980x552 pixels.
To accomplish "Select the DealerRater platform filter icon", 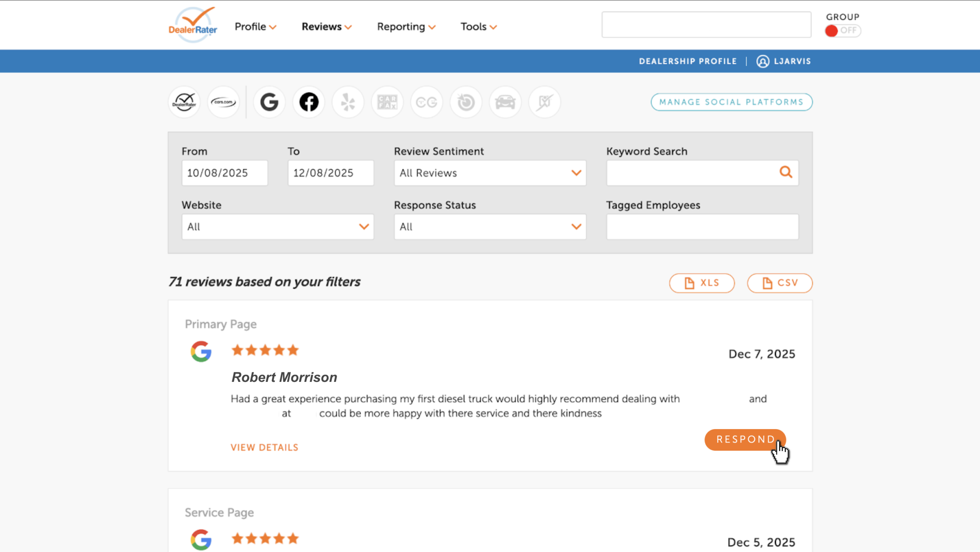I will [x=184, y=102].
